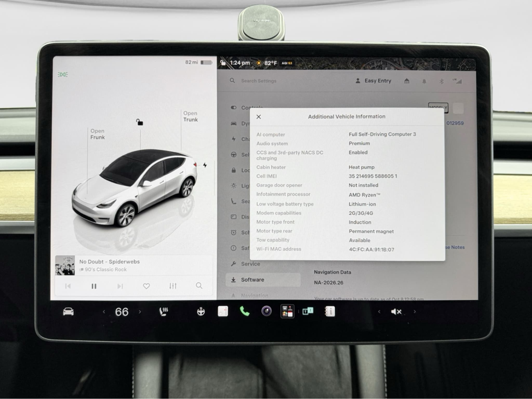Open the Easy Entry profile menu
532x399 pixels.
(373, 81)
